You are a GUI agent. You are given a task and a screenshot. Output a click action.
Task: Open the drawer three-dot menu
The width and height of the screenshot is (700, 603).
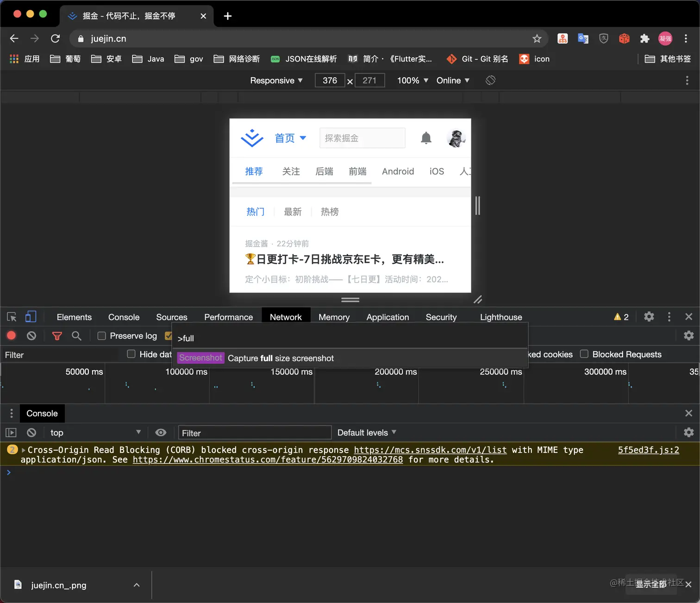coord(12,413)
